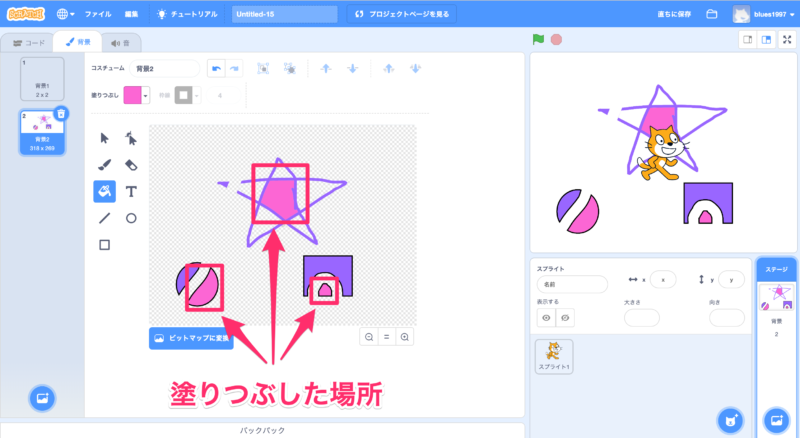The width and height of the screenshot is (800, 438).
Task: Select the Rectangle tool
Action: tap(104, 244)
